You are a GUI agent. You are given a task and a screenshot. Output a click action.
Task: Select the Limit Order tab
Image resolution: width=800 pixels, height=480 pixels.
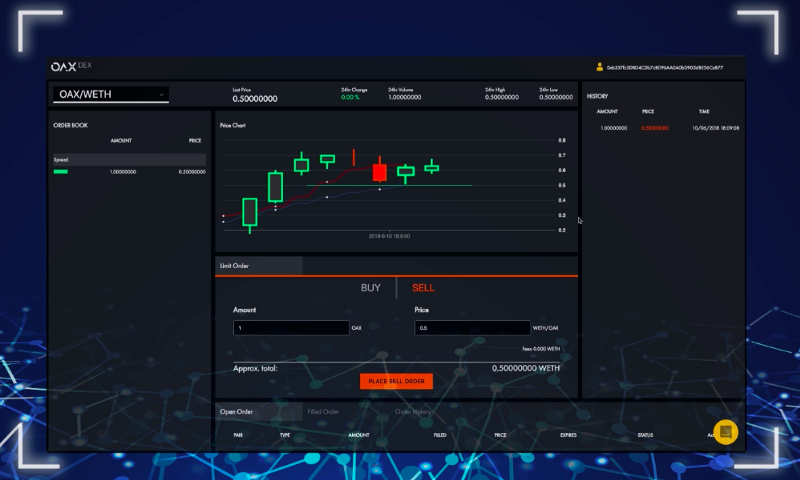(x=259, y=266)
